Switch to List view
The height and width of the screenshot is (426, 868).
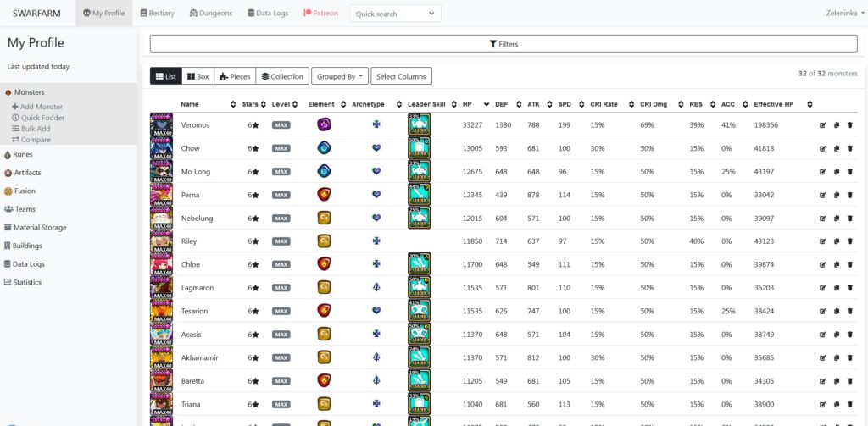(165, 76)
